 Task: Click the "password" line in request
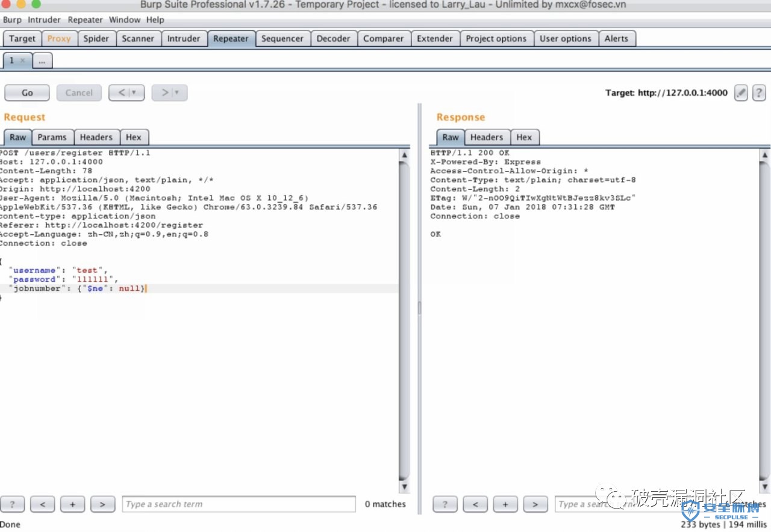pyautogui.click(x=63, y=280)
